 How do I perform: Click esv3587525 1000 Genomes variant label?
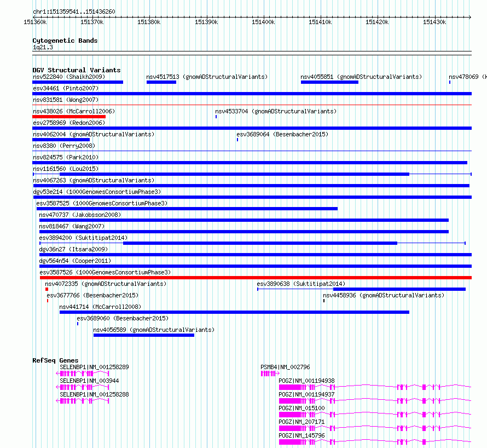point(102,203)
